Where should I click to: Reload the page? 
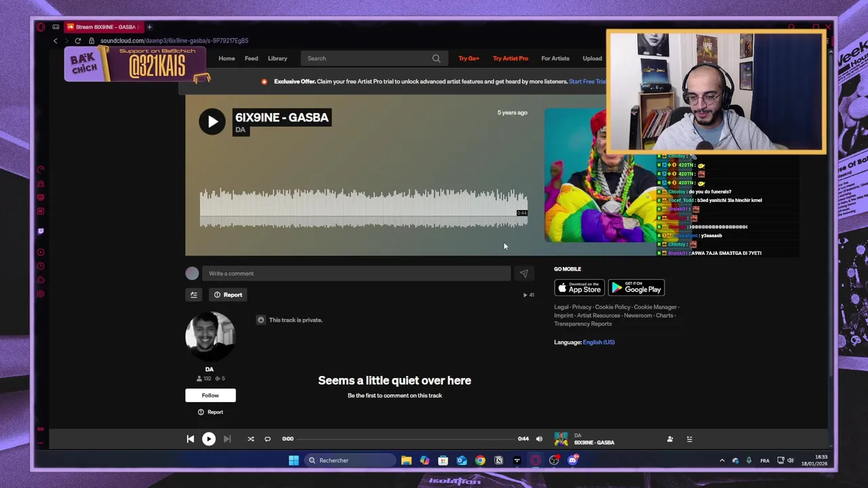78,41
